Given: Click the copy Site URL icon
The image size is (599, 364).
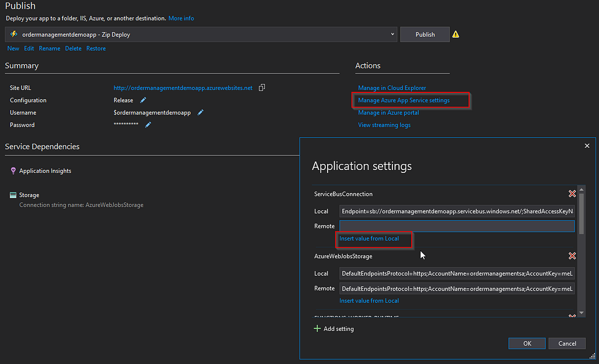Looking at the screenshot, I should click(261, 88).
